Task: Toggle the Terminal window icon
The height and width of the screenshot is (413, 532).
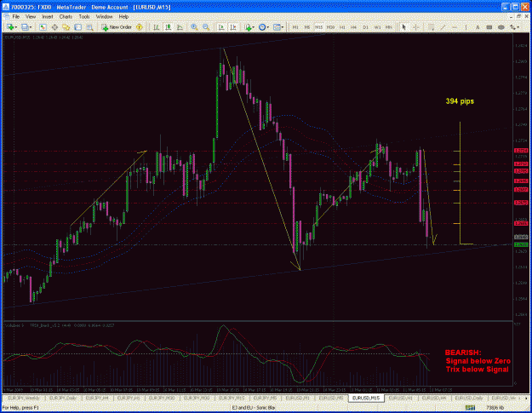Action: [77, 27]
